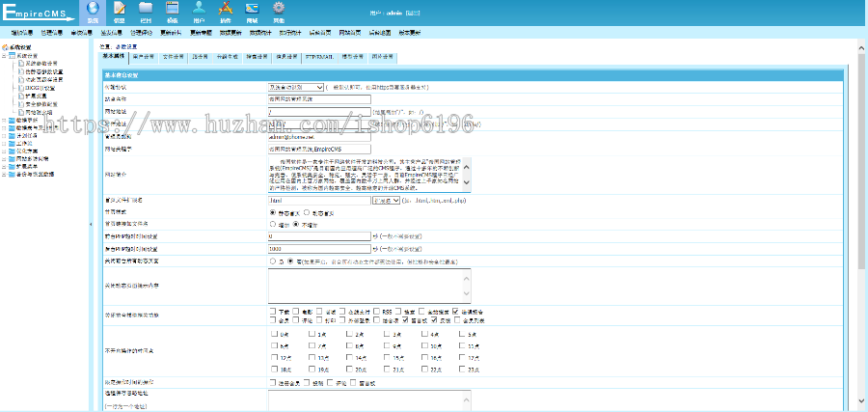This screenshot has width=868, height=412.
Task: Tick the 23点 hour checkbox
Action: (x=462, y=370)
